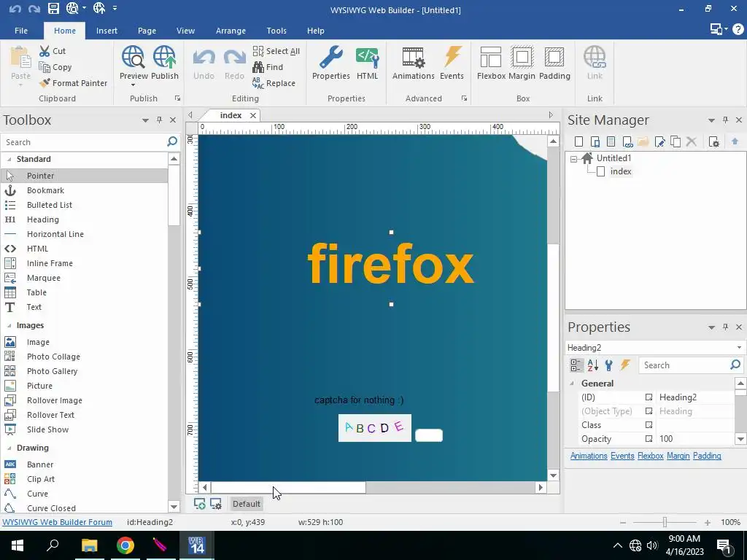This screenshot has width=747, height=560.
Task: Switch to the Page ribbon tab
Action: (x=147, y=31)
